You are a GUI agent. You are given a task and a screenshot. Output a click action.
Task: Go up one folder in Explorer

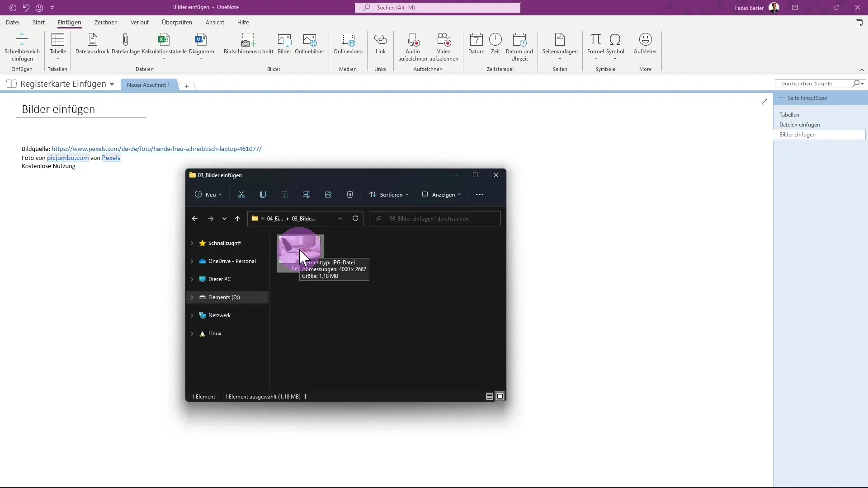237,219
